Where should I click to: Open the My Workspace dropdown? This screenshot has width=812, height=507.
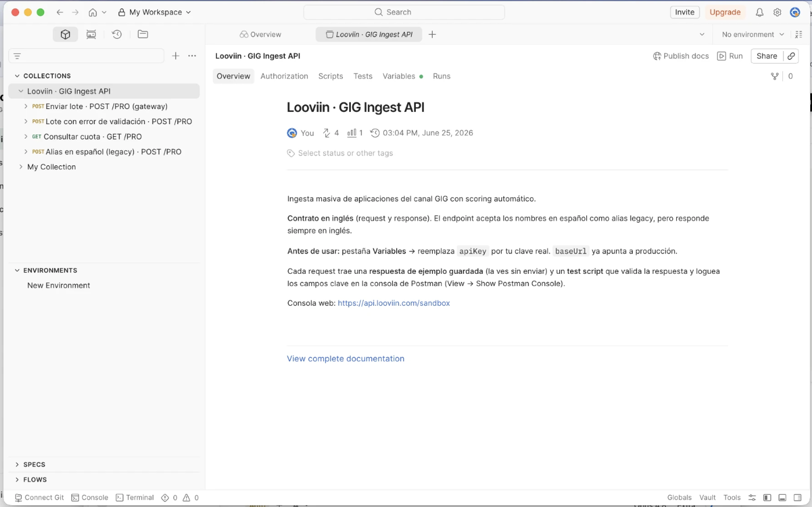click(x=154, y=12)
